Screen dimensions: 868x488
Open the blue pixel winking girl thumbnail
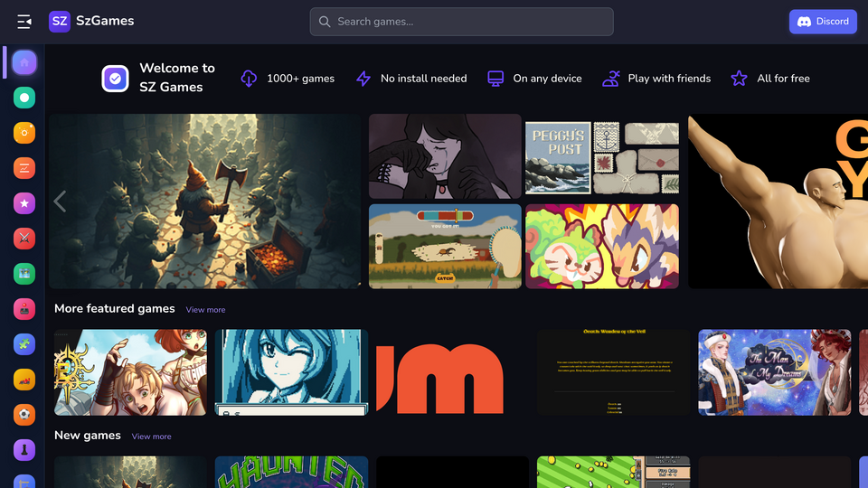click(292, 372)
